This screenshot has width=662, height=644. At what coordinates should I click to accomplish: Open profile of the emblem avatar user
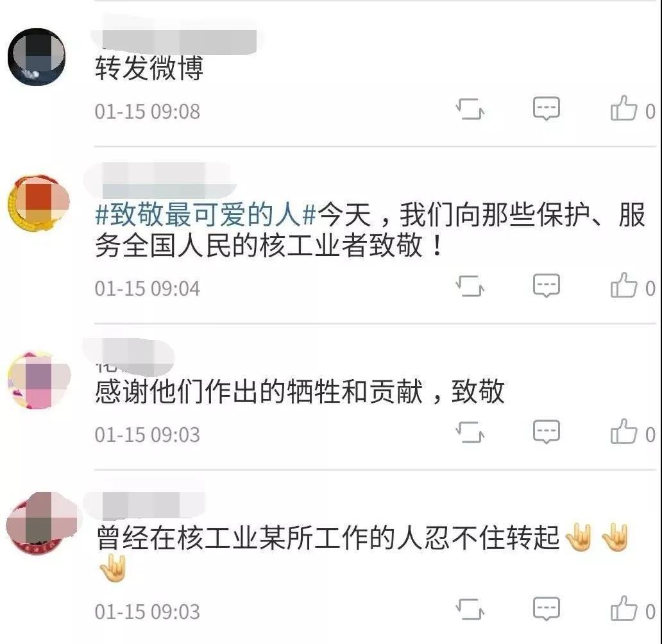coord(38,203)
